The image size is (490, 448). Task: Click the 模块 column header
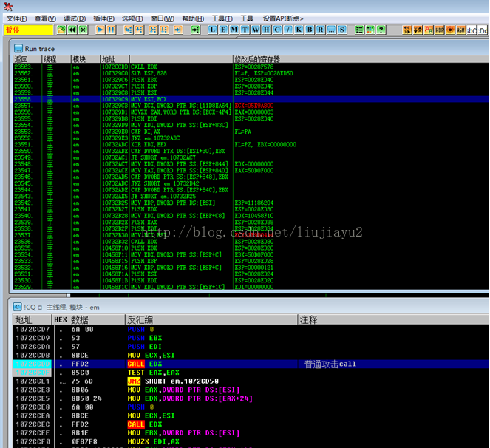tap(86, 59)
